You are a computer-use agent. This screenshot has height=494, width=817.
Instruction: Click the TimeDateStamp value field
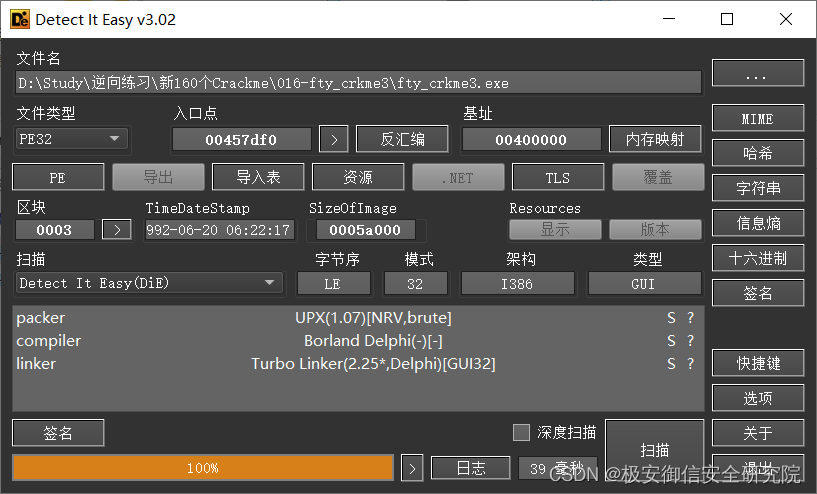(x=219, y=230)
